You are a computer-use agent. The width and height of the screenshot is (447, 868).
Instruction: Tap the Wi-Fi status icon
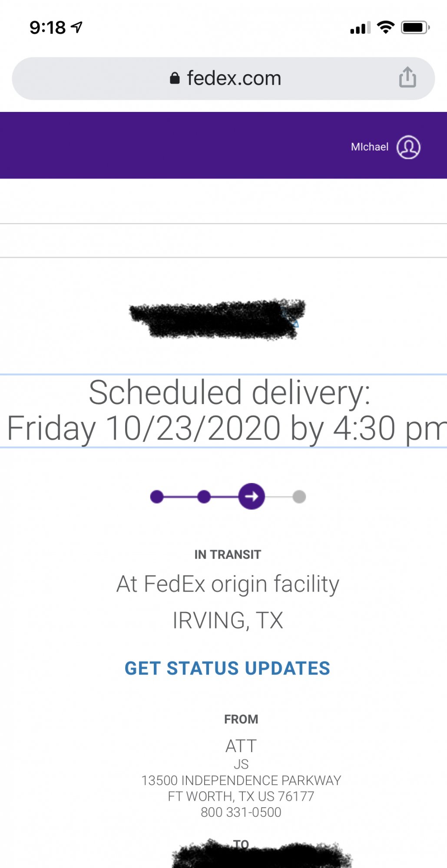[385, 27]
